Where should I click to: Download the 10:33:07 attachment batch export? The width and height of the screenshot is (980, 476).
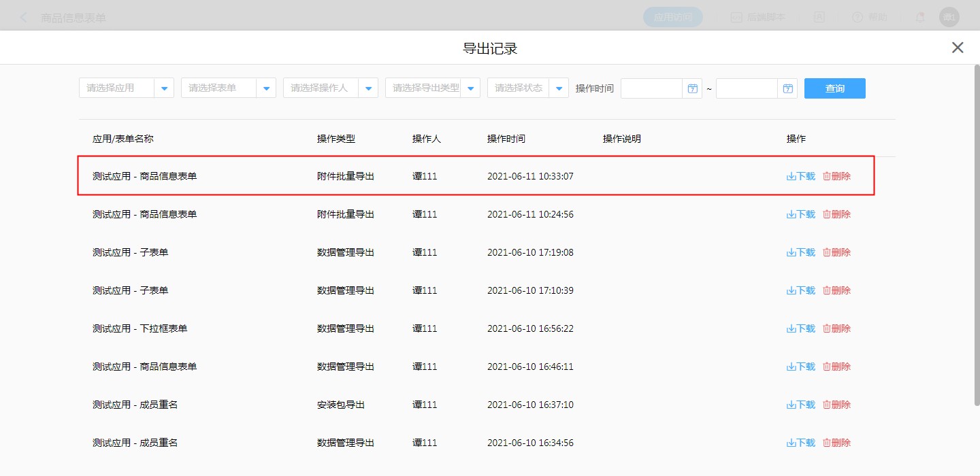tap(801, 176)
